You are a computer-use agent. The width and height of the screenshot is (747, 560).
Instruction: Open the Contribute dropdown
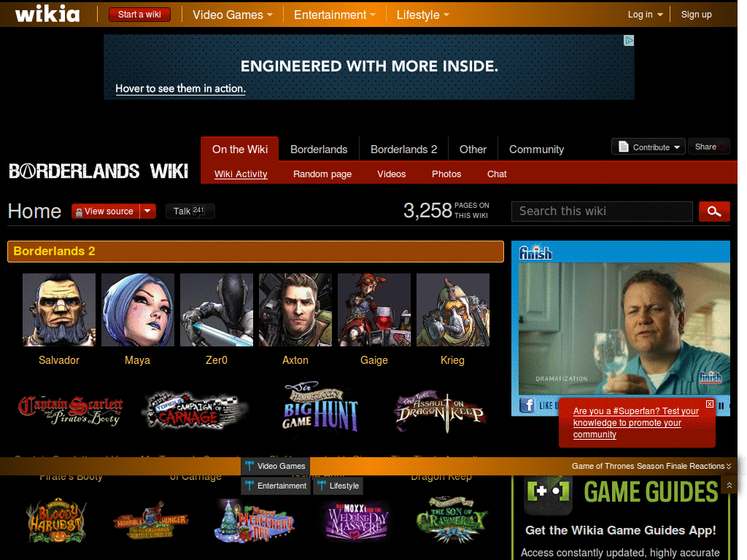click(649, 147)
